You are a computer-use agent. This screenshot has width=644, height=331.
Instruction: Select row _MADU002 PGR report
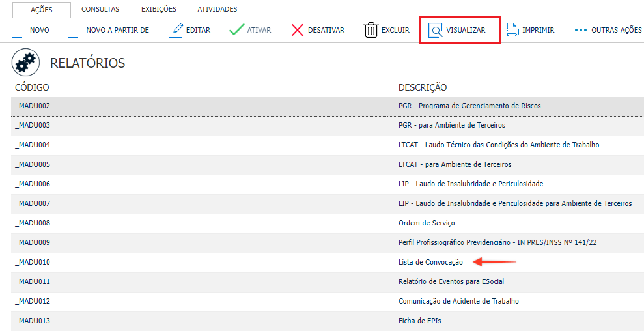pos(328,106)
